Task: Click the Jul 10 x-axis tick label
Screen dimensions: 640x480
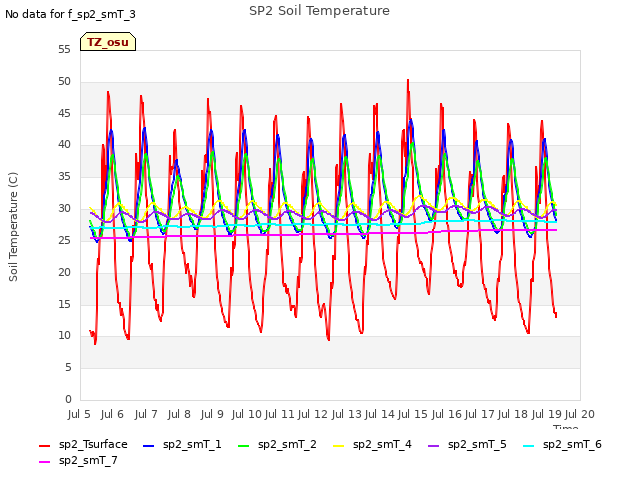Action: click(247, 414)
